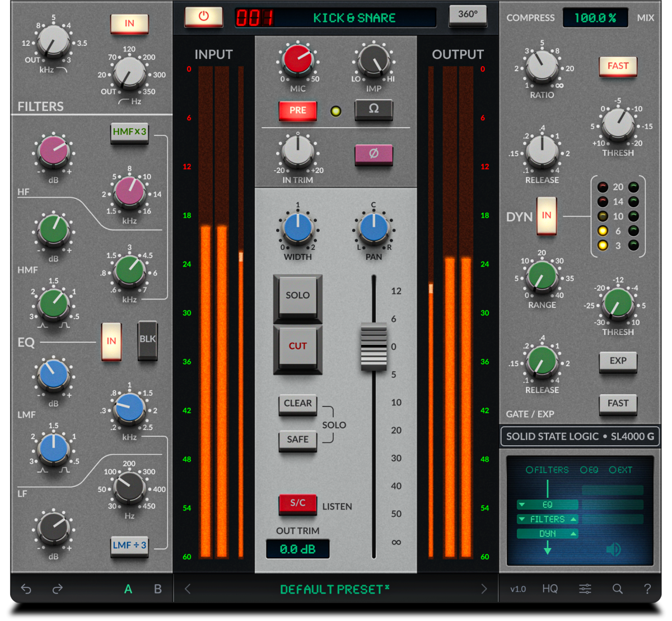
Task: Enable the DYN IN switch
Action: pyautogui.click(x=548, y=216)
